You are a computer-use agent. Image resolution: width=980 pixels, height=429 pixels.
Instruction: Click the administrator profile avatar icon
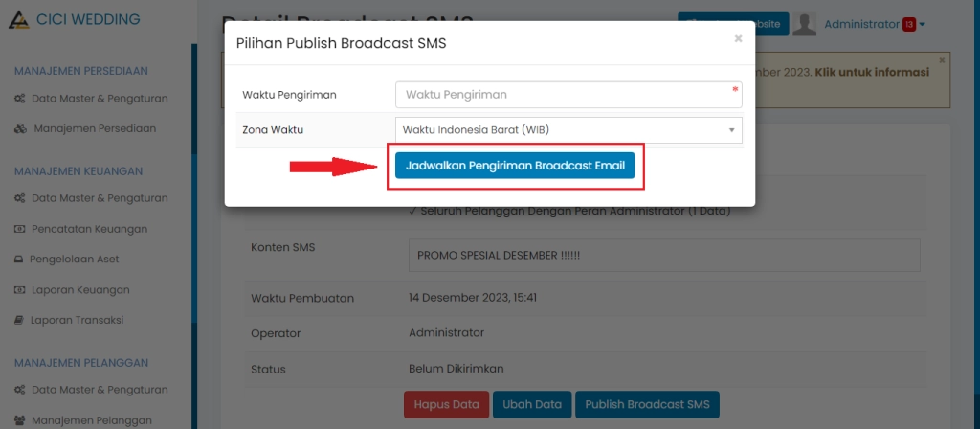805,24
